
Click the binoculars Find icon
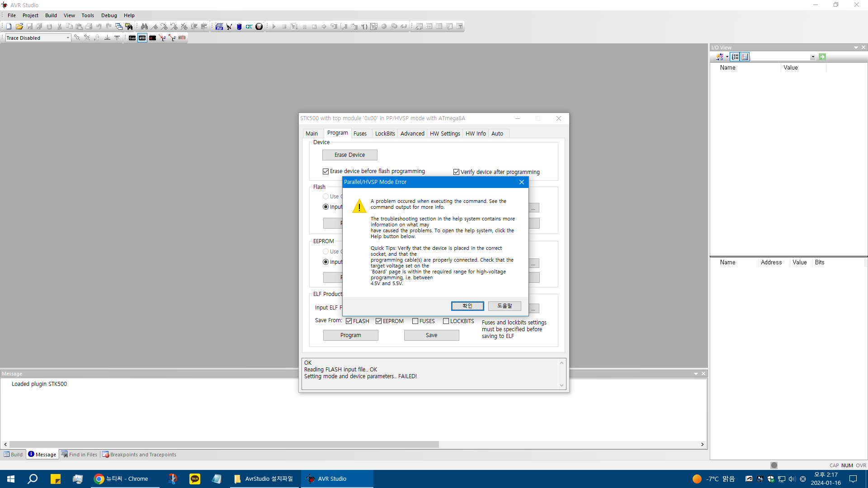(144, 26)
